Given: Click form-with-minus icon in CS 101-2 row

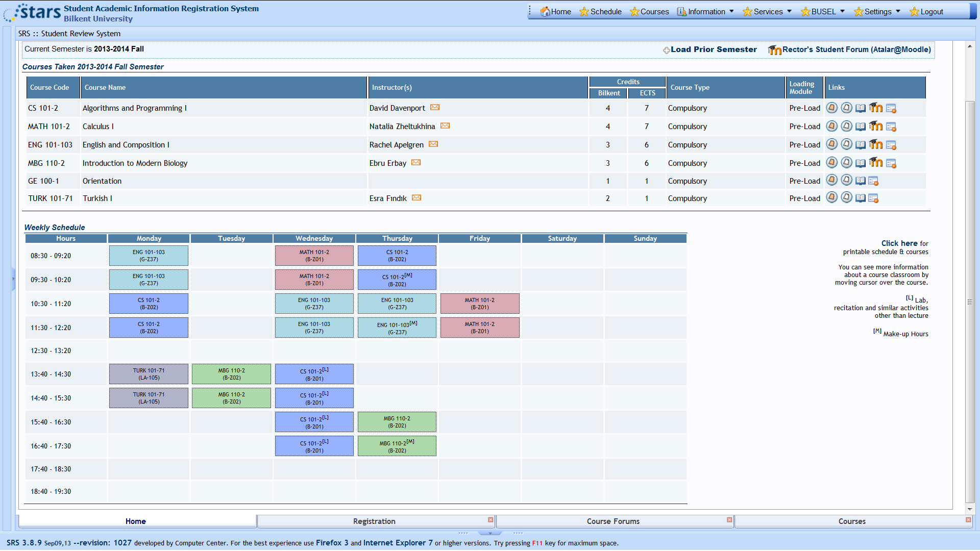Looking at the screenshot, I should [891, 108].
